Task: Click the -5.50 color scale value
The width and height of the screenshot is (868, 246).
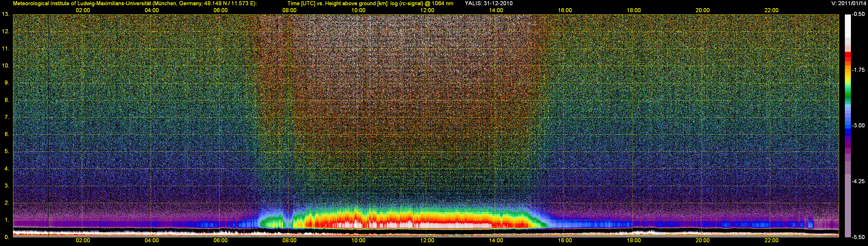Action: tap(858, 237)
